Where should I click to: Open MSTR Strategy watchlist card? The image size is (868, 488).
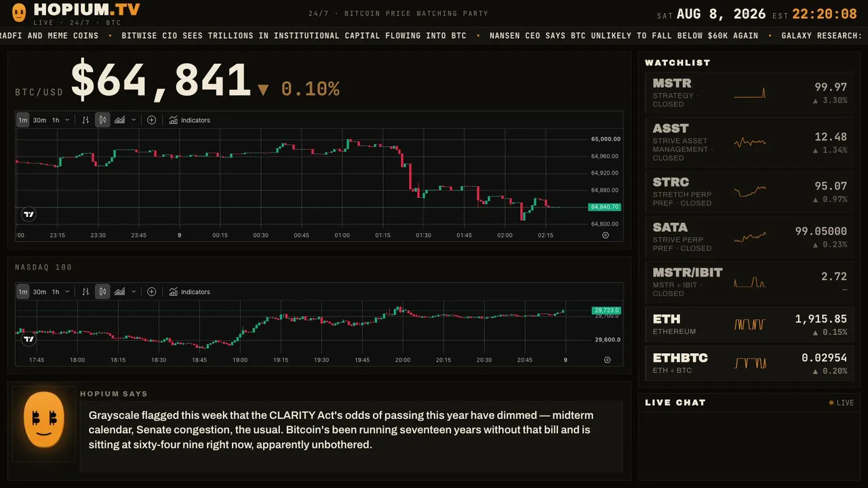pos(750,93)
